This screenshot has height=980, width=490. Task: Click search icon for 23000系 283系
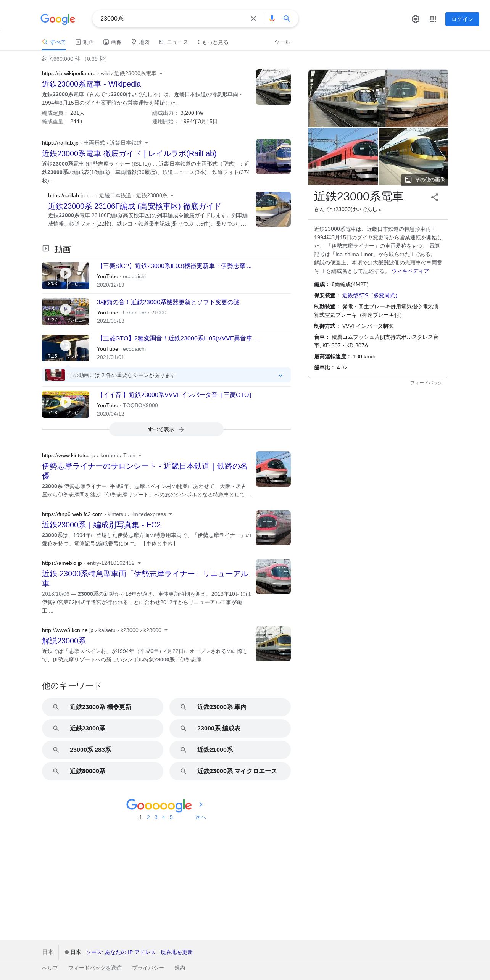(x=56, y=750)
